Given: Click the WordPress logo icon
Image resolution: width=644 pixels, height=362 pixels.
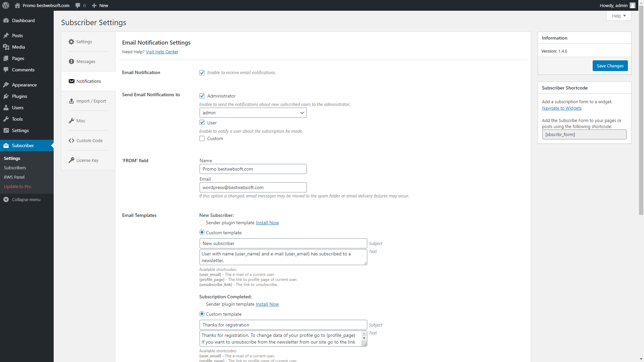Looking at the screenshot, I should [6, 5].
